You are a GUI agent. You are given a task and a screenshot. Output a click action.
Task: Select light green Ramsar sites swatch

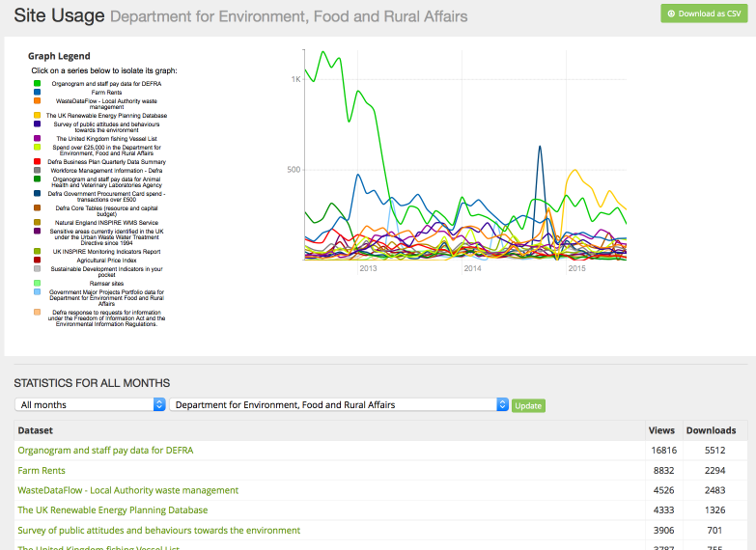click(37, 283)
